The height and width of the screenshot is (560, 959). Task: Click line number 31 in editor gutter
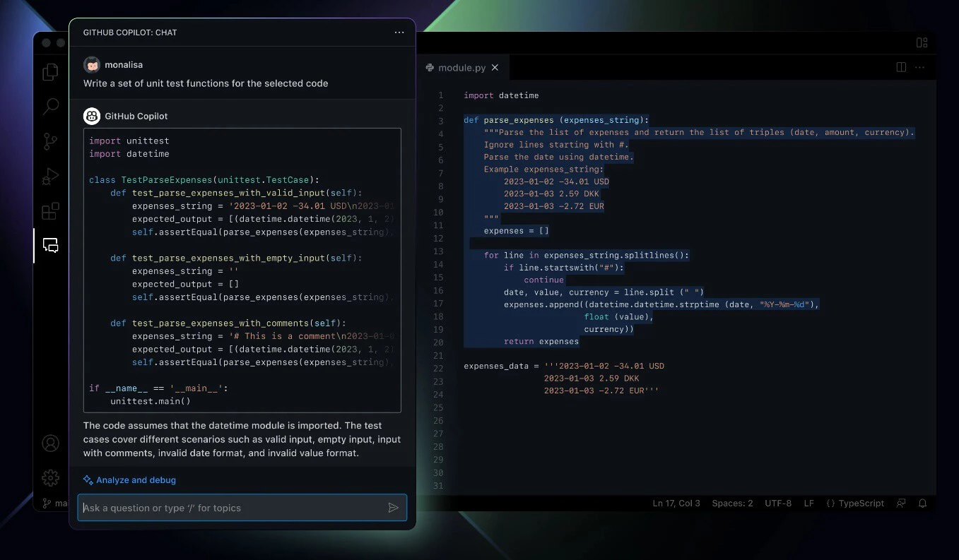(438, 486)
